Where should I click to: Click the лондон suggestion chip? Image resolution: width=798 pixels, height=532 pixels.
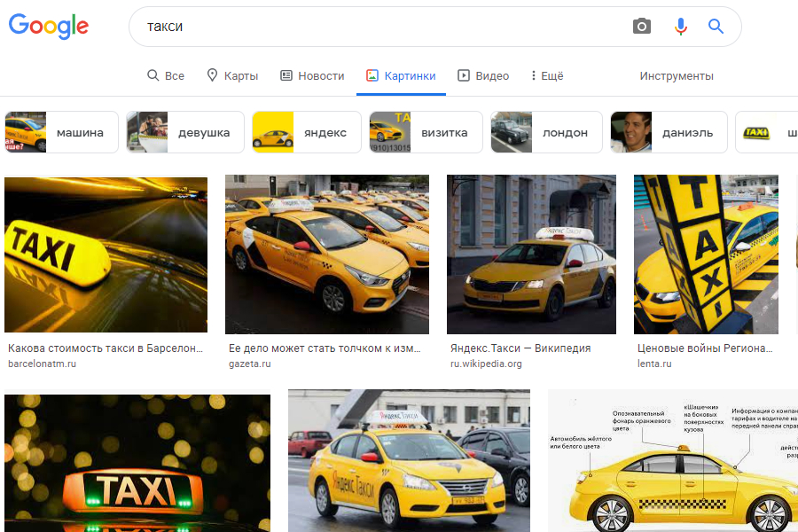(x=546, y=132)
